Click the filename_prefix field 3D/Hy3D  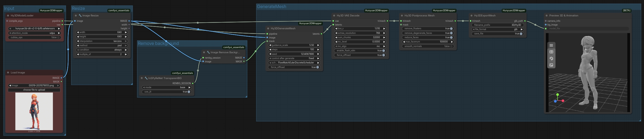497,25
